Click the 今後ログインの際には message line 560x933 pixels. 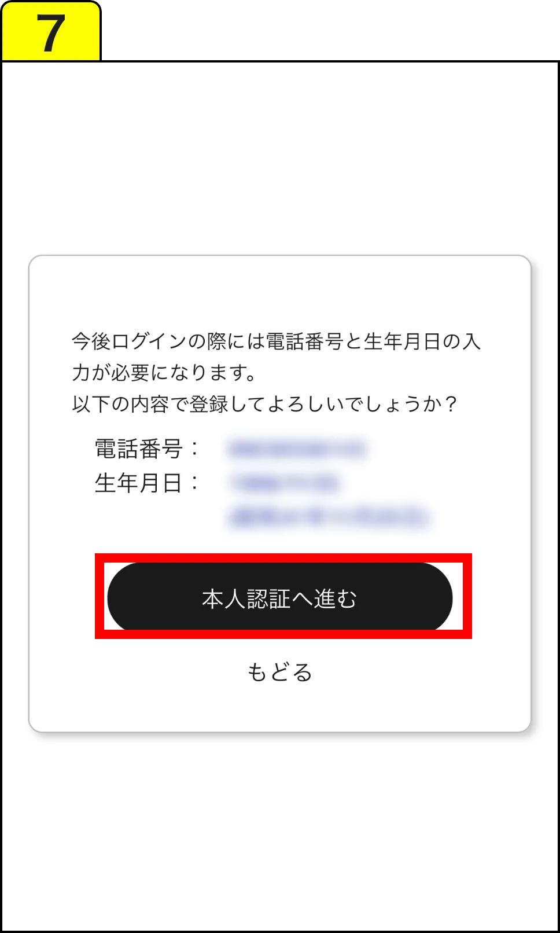pos(277,341)
